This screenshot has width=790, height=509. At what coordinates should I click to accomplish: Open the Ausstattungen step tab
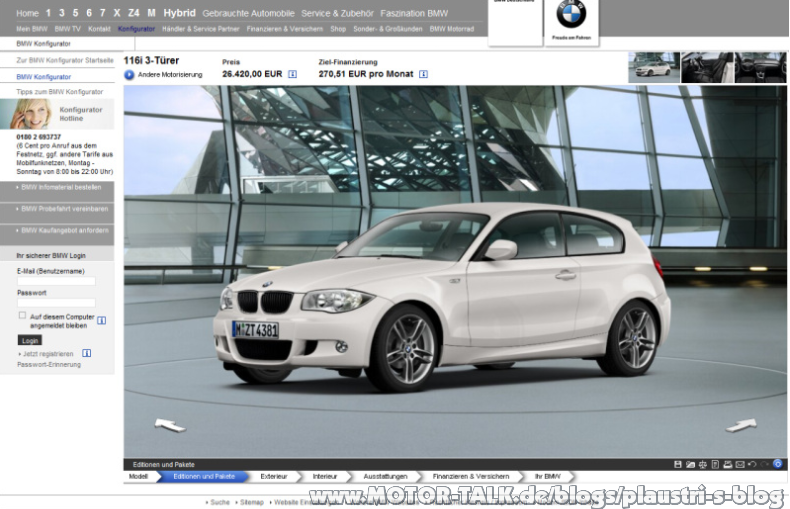point(385,476)
